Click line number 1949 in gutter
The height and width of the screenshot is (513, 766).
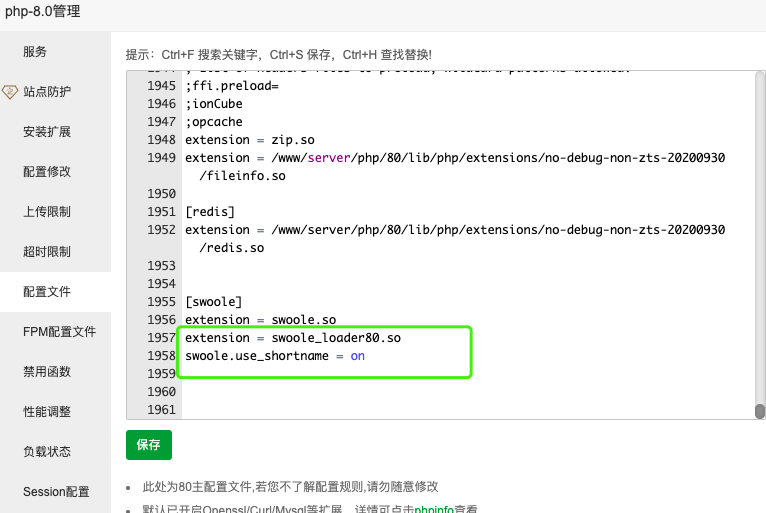pos(161,158)
